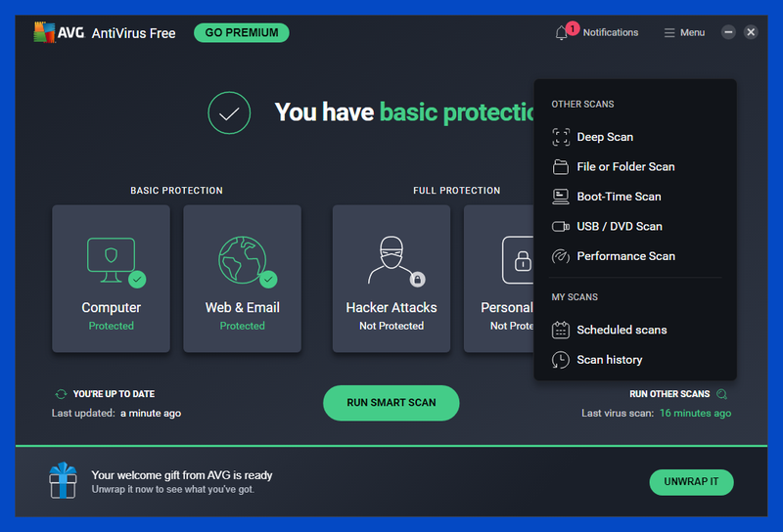The image size is (783, 532).
Task: Click the Boot-Time Scan computer icon
Action: pos(560,197)
